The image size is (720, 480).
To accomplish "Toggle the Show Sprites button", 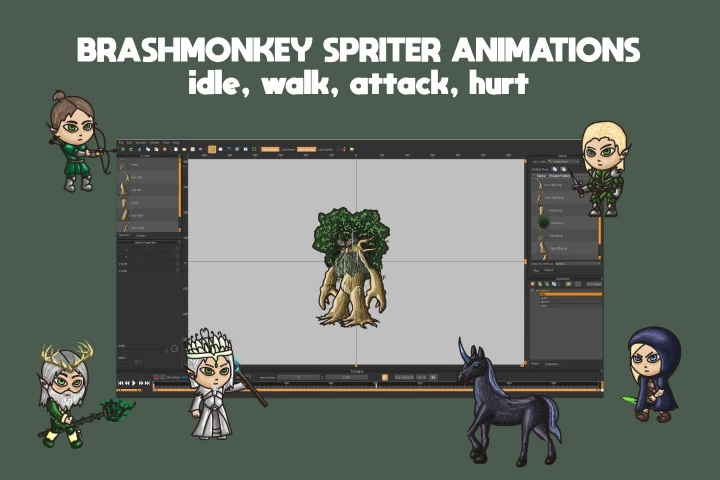I will click(x=307, y=149).
